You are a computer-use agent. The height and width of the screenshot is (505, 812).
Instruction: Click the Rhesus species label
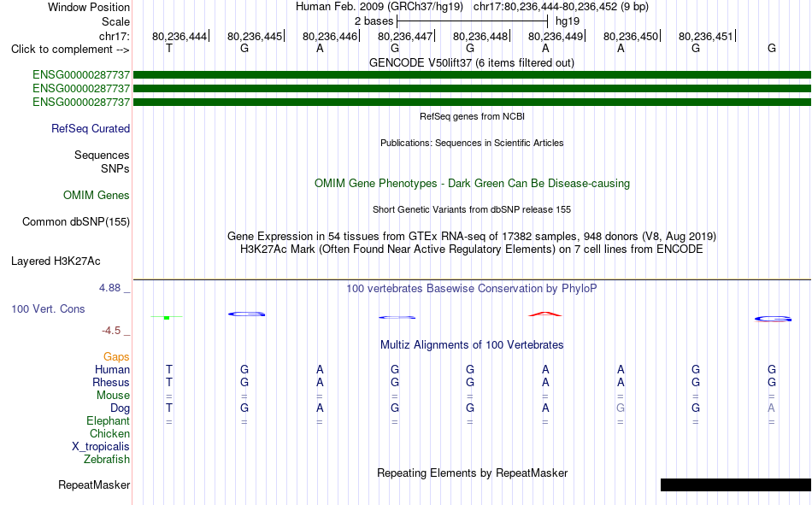[x=111, y=382]
